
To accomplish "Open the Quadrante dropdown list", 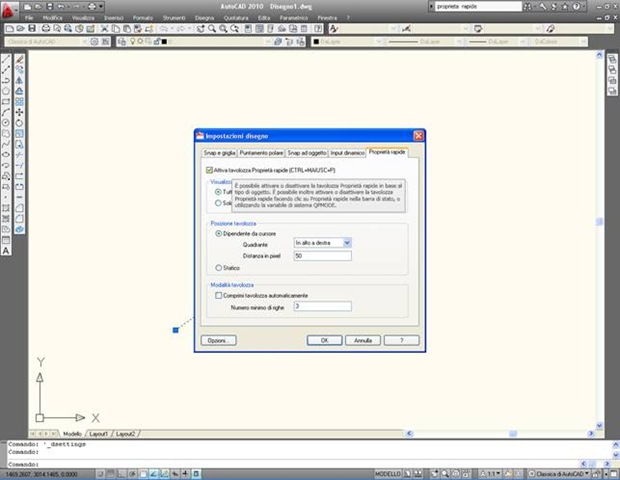I will click(x=347, y=243).
